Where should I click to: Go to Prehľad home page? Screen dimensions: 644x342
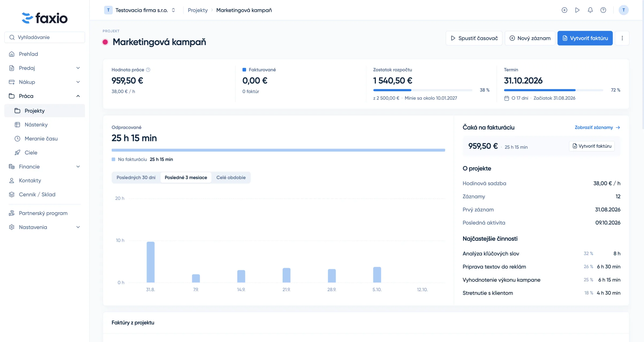coord(45,54)
